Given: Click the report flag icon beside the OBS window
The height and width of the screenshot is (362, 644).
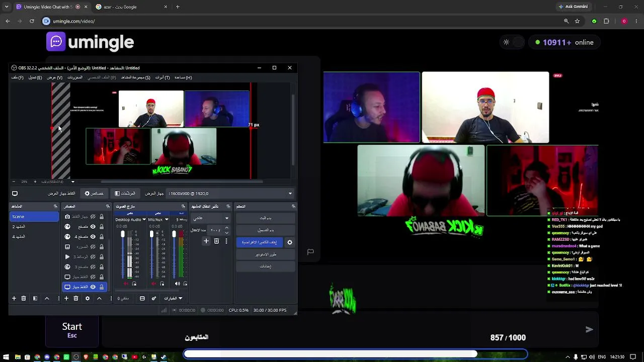Looking at the screenshot, I should (310, 252).
